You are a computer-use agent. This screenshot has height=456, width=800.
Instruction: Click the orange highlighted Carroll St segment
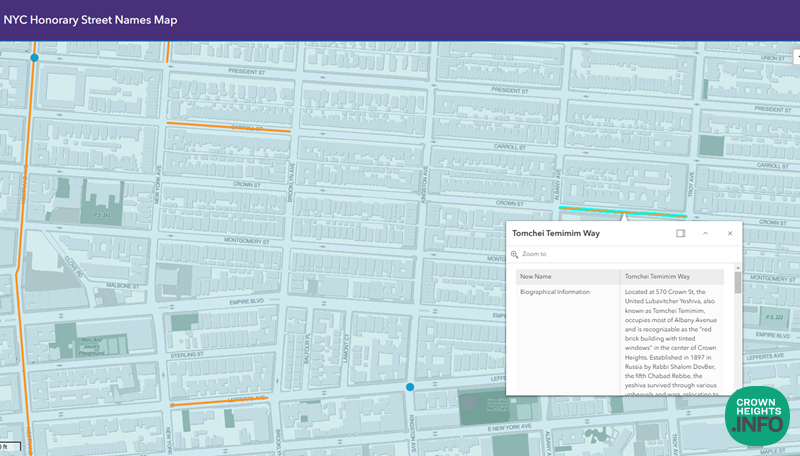click(x=228, y=127)
